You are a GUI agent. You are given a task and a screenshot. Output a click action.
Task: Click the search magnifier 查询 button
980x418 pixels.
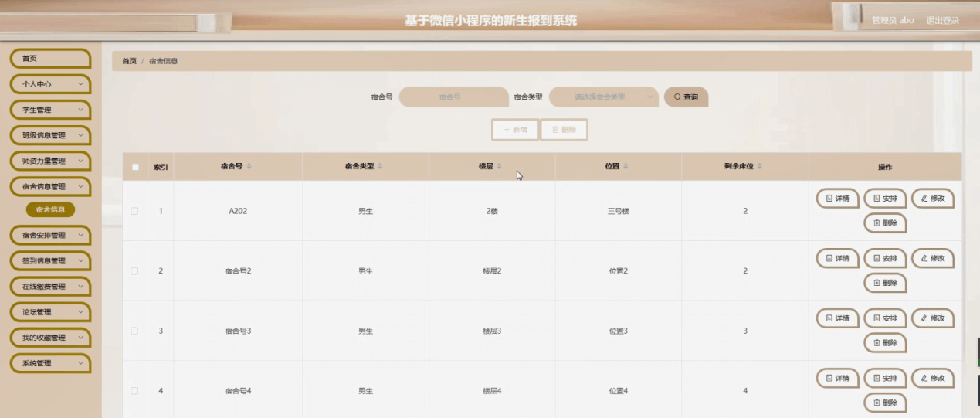tap(686, 97)
